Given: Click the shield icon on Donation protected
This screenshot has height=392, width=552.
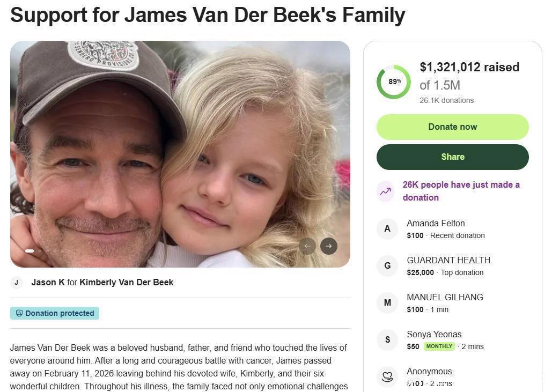Looking at the screenshot, I should [x=19, y=313].
